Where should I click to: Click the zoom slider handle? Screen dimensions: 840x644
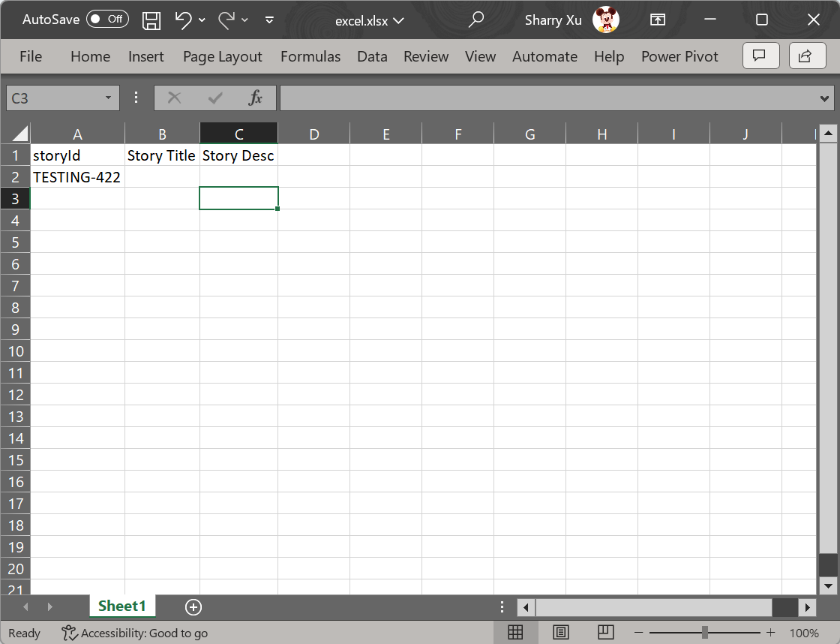coord(705,633)
